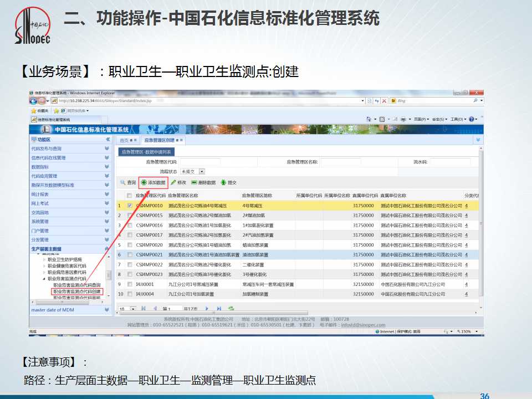This screenshot has width=532, height=399.
Task: Check the CSI4MP0022 row checkbox
Action: [x=130, y=264]
